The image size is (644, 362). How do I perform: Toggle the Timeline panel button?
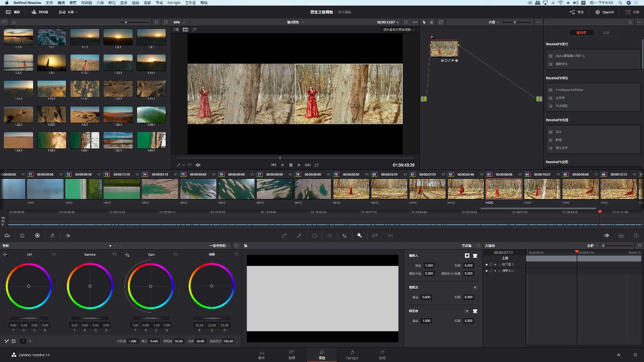pos(40,12)
